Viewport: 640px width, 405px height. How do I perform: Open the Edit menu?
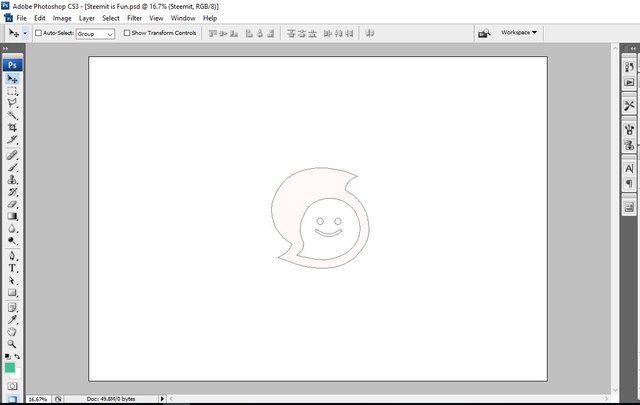[x=40, y=18]
